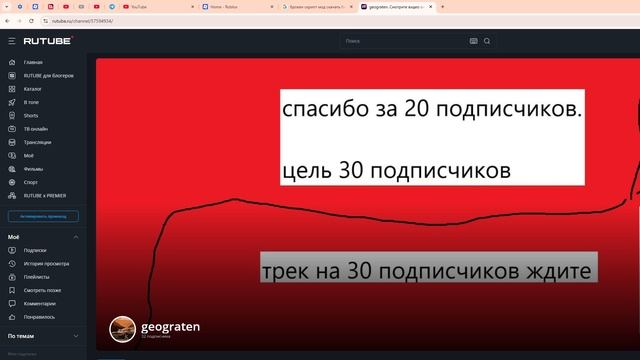Click the icon beside Трансляции

(12, 142)
